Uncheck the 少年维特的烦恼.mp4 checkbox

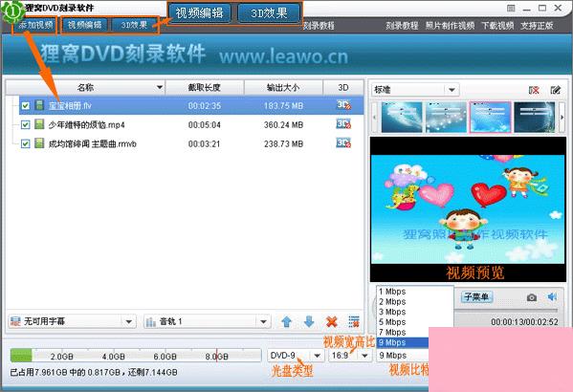point(25,125)
